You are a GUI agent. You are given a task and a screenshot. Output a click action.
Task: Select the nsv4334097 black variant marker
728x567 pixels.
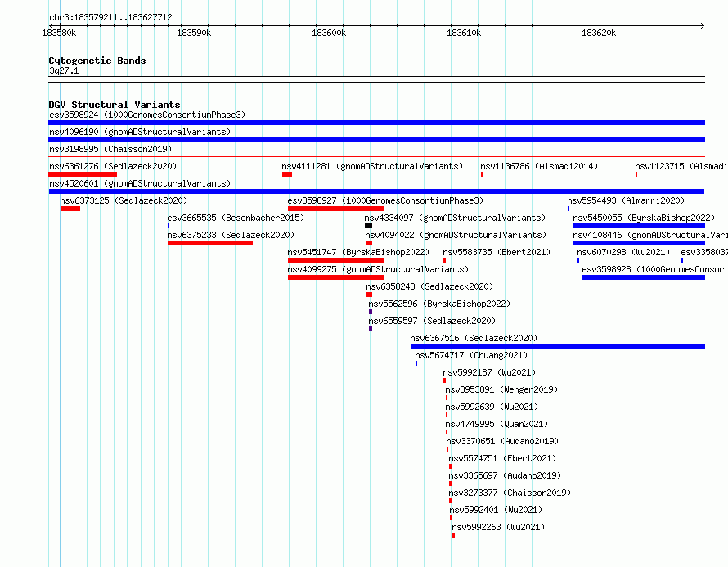368,226
